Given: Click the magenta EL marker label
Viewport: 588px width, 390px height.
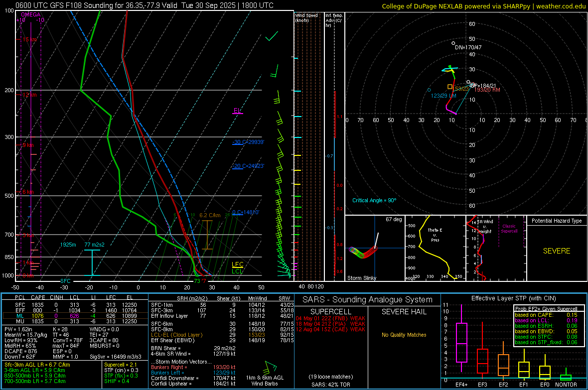Looking at the screenshot, I should 237,110.
